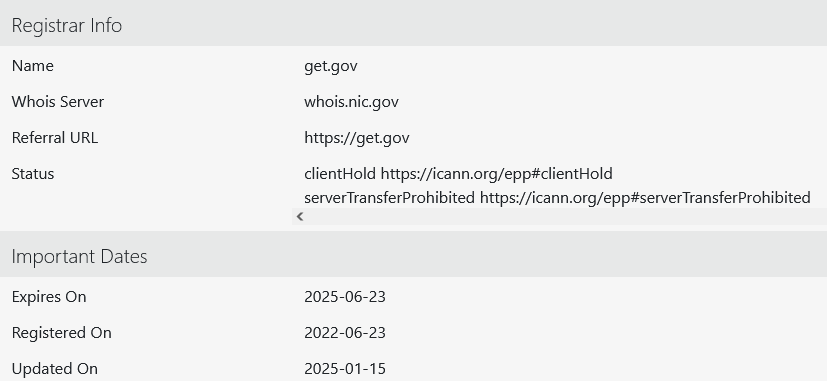Click the Whois Server label
The image size is (827, 381).
click(57, 102)
